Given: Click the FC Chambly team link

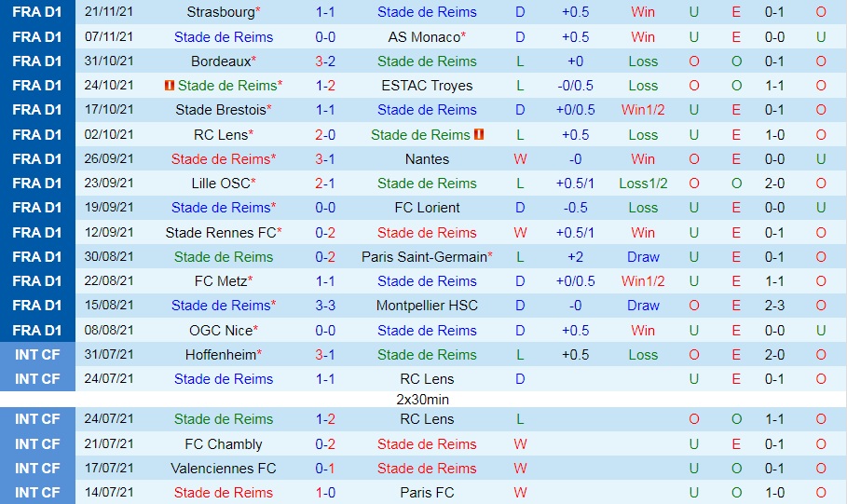Looking at the screenshot, I should (224, 444).
